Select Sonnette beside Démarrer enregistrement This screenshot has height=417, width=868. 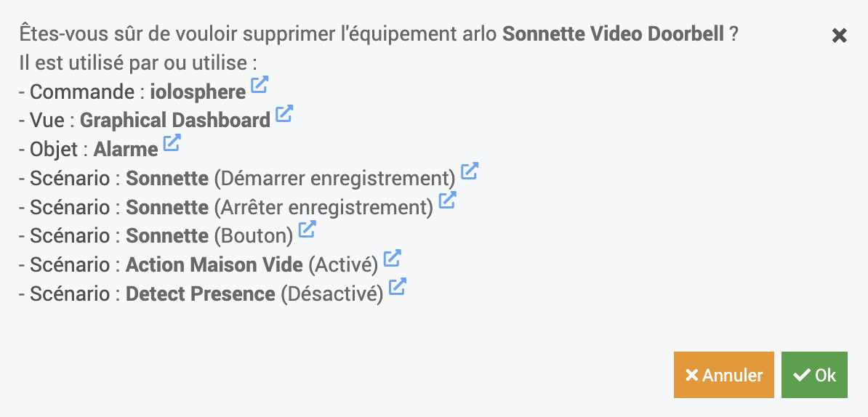tap(167, 179)
